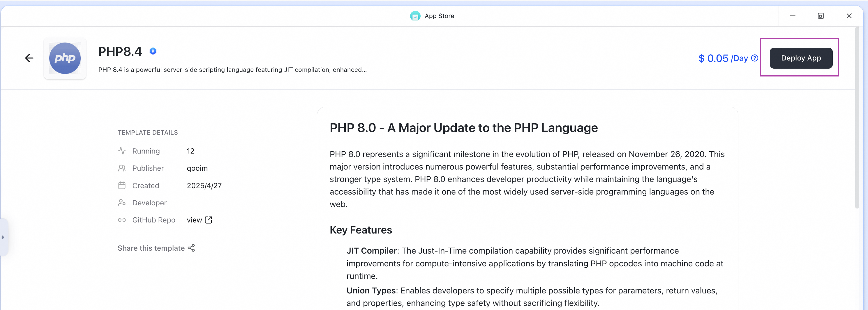
Task: Click the Running activity pulse icon
Action: click(122, 151)
